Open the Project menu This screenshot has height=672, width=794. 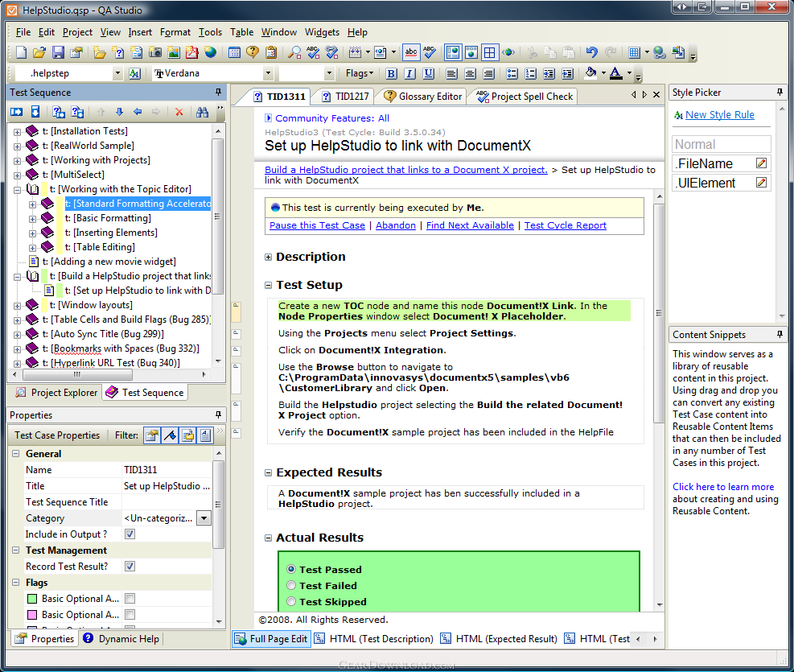point(77,32)
